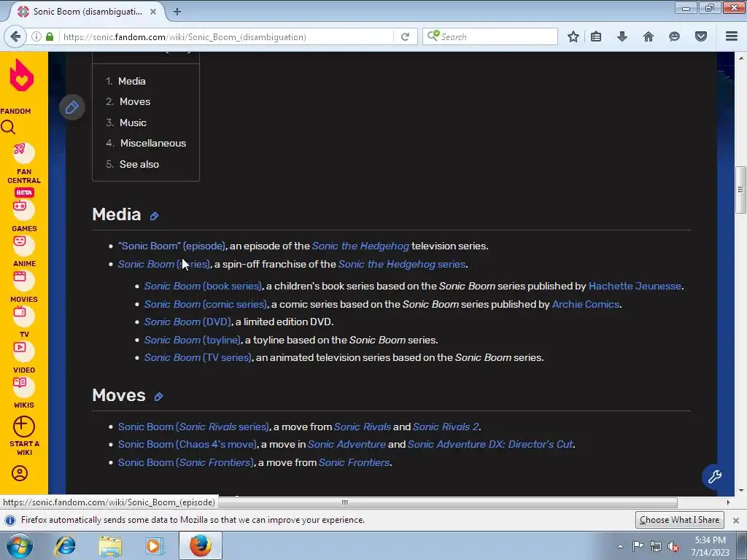This screenshot has height=560, width=747.
Task: Launch Internet Explorer from the taskbar
Action: (x=65, y=545)
